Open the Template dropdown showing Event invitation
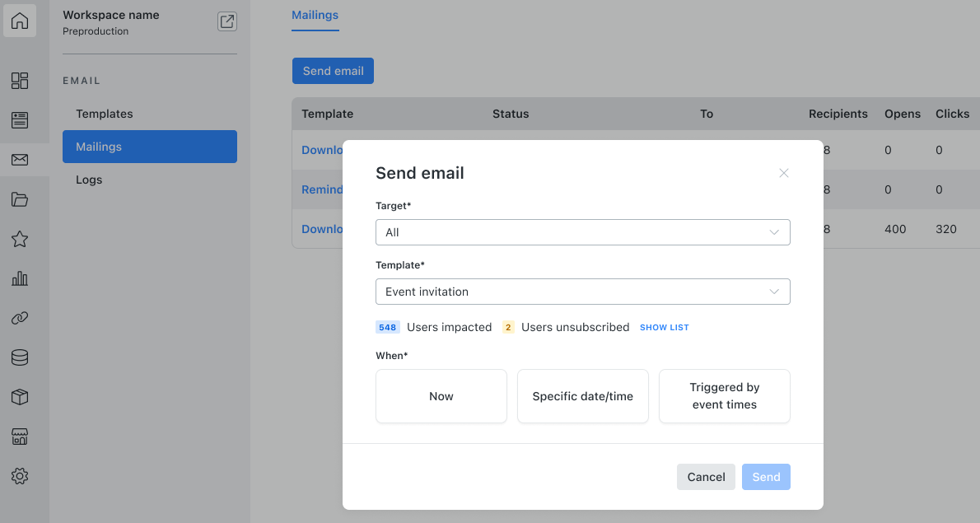Screen dimensions: 980x523 pyautogui.click(x=582, y=292)
